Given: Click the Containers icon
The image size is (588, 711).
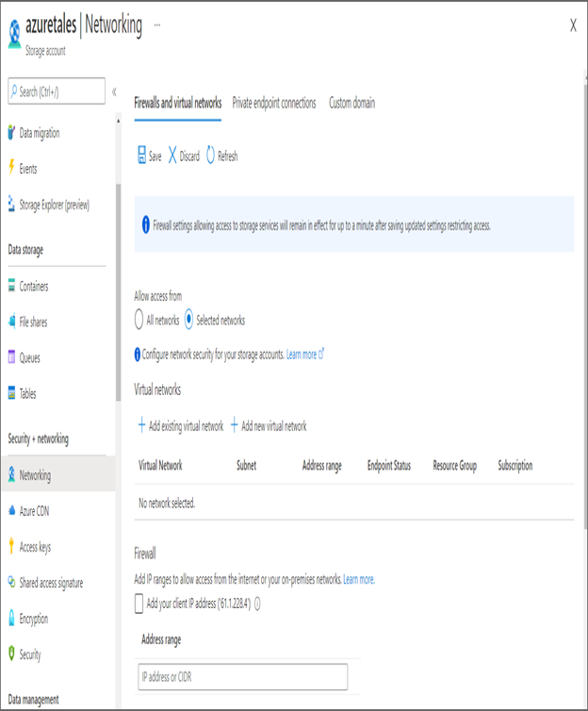Looking at the screenshot, I should click(x=11, y=285).
